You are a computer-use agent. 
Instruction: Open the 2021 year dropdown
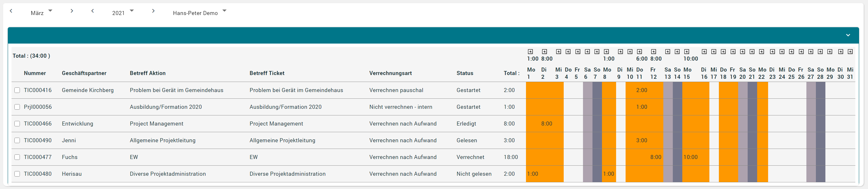pos(123,12)
